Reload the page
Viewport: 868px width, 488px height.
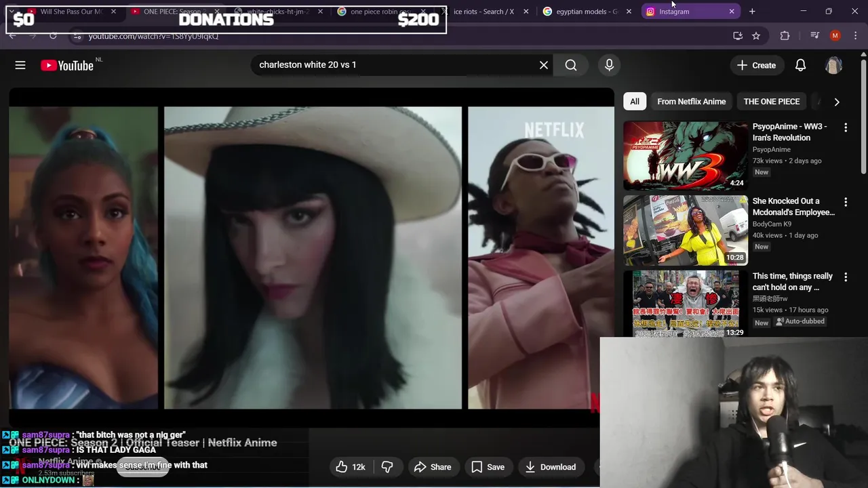(53, 36)
